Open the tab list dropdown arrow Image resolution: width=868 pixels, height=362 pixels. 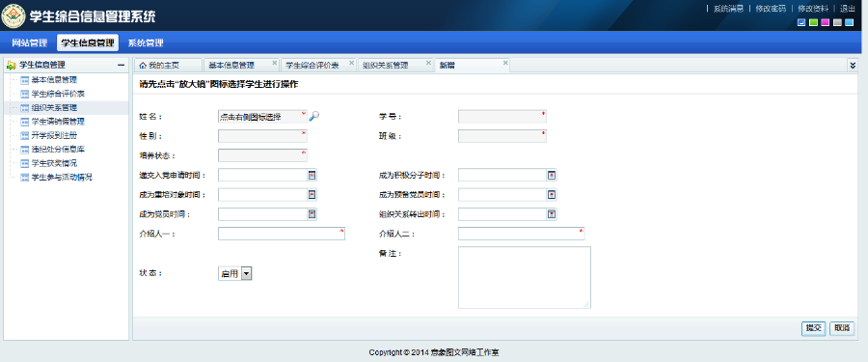[853, 66]
